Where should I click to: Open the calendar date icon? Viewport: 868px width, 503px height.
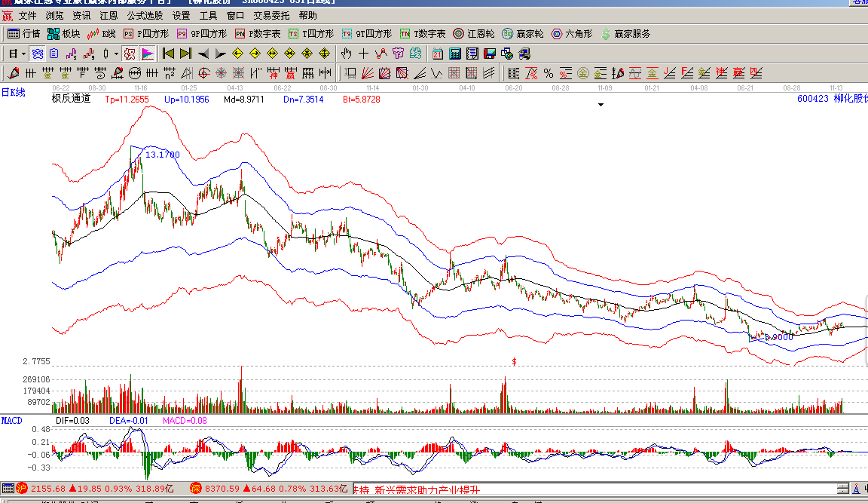point(438,54)
